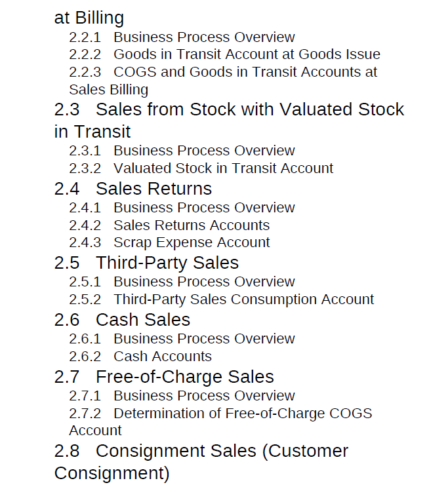Open 2.4.1 Business Process Overview entry

pyautogui.click(x=182, y=208)
